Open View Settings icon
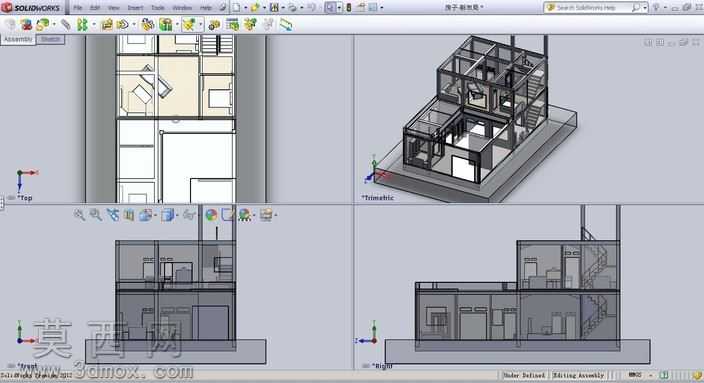Image resolution: width=704 pixels, height=383 pixels. (x=266, y=215)
